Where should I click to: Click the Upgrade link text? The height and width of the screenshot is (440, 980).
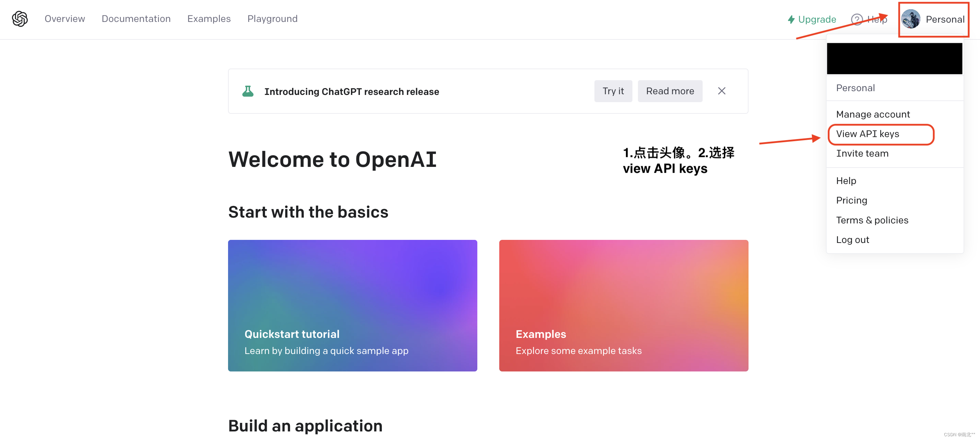click(x=817, y=20)
